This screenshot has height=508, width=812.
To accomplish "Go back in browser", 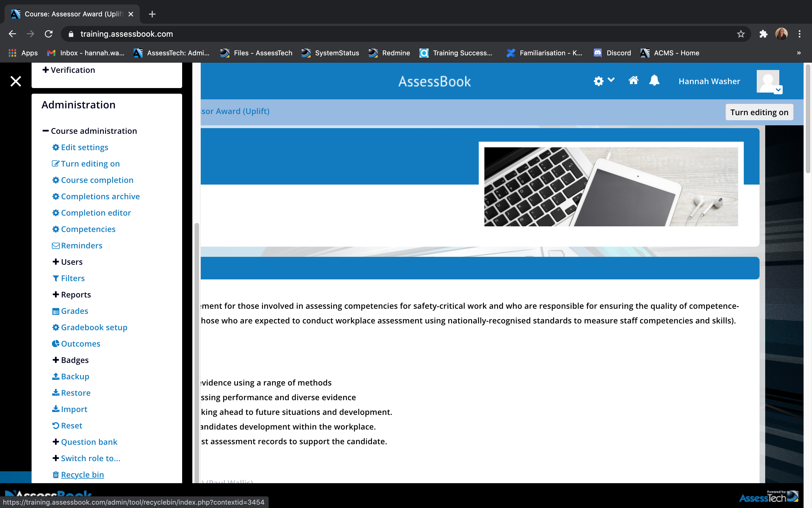I will [x=12, y=34].
